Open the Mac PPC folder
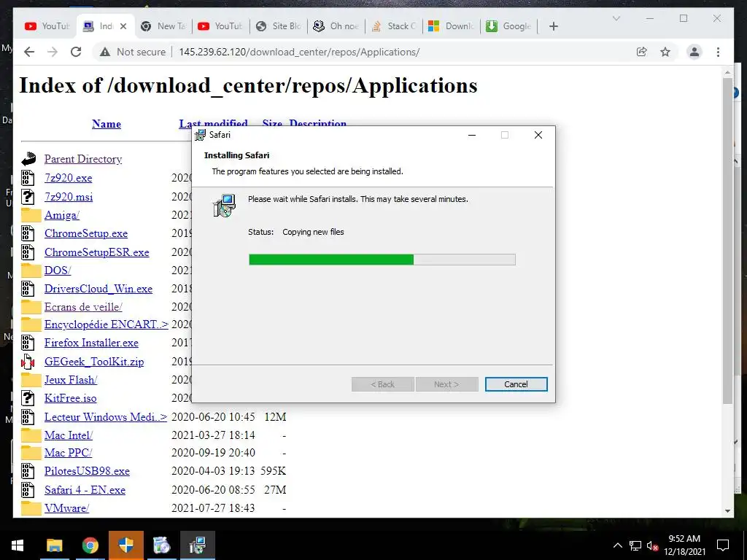This screenshot has height=560, width=747. tap(68, 453)
